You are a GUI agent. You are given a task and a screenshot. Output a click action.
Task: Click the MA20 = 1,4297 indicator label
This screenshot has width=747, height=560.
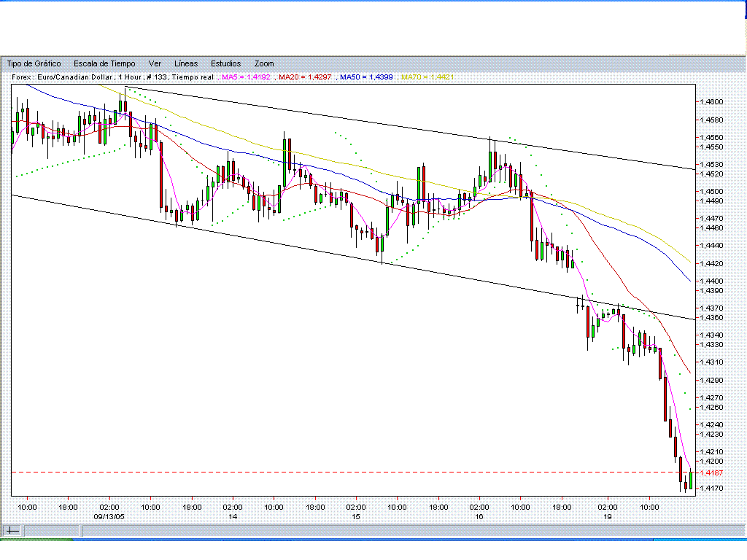(x=304, y=77)
